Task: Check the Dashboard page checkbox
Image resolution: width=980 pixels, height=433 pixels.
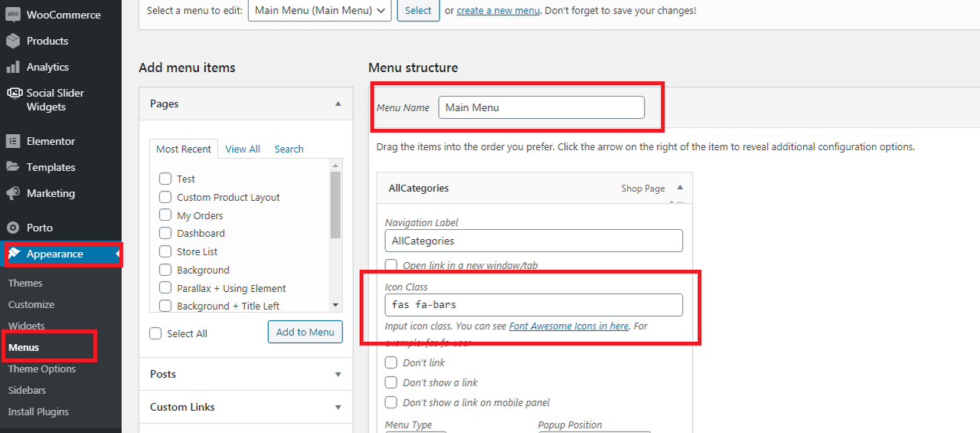Action: [165, 233]
